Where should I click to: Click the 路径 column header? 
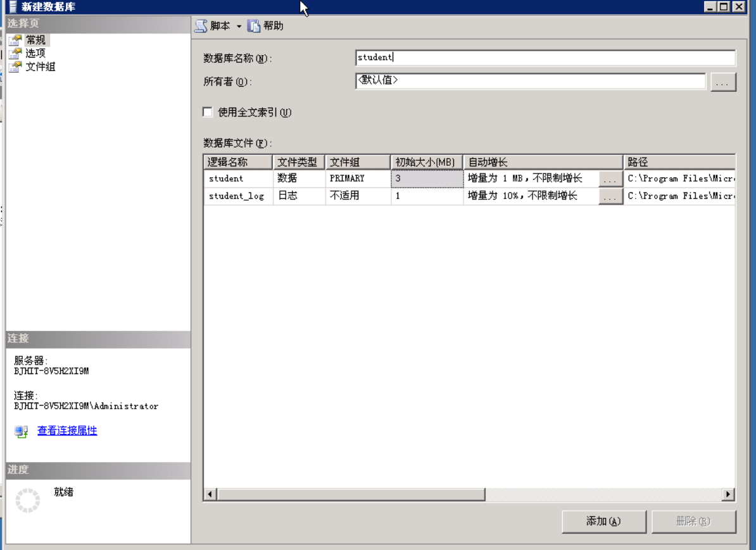coord(679,162)
